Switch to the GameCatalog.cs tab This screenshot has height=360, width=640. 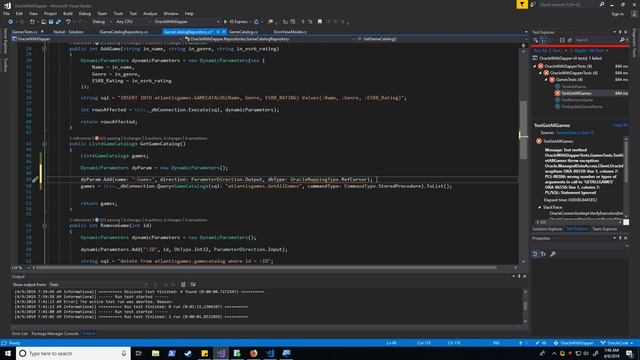(243, 32)
